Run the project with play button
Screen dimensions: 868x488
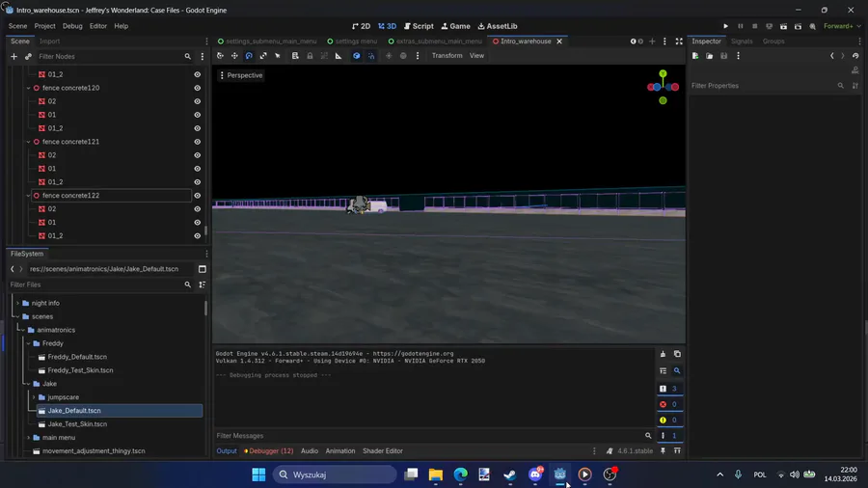click(725, 26)
